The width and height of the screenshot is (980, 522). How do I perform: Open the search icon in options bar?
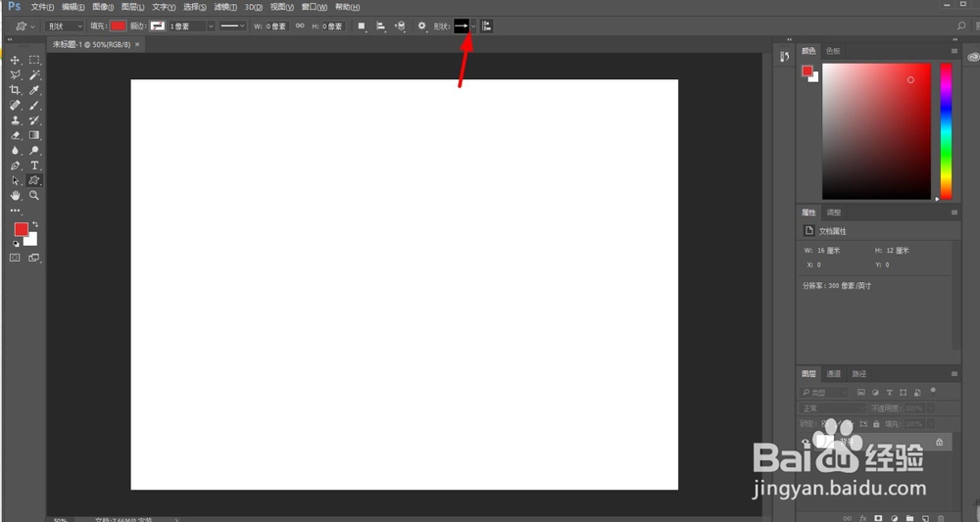point(961,25)
